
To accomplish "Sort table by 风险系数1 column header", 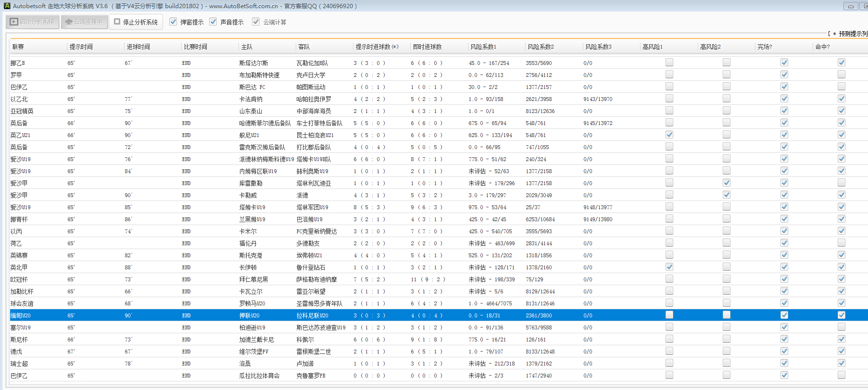I will (483, 47).
